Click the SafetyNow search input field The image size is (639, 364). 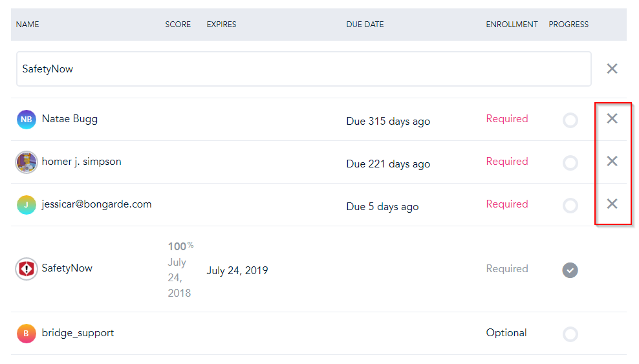click(x=304, y=69)
